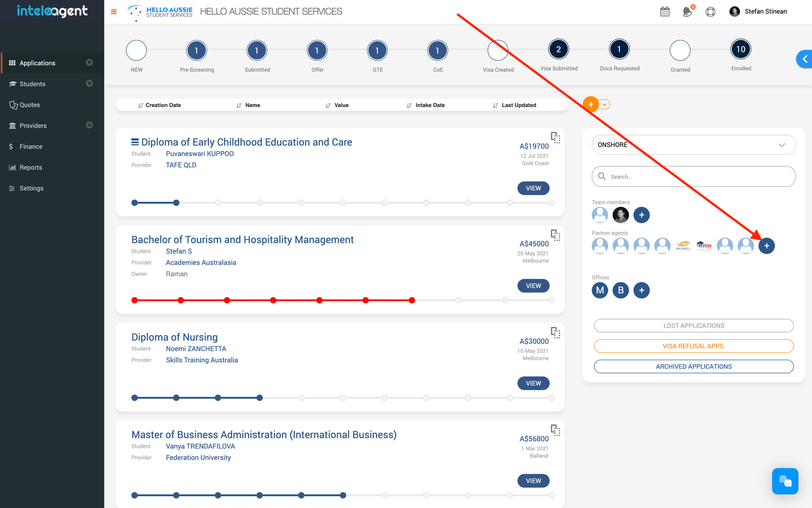Open notifications bell with badge
Viewport: 812px width, 508px height.
[x=688, y=12]
